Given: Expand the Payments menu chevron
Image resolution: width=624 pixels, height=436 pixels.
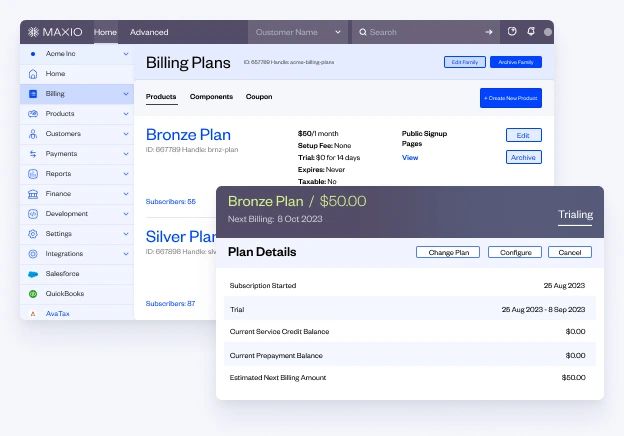Looking at the screenshot, I should [126, 154].
